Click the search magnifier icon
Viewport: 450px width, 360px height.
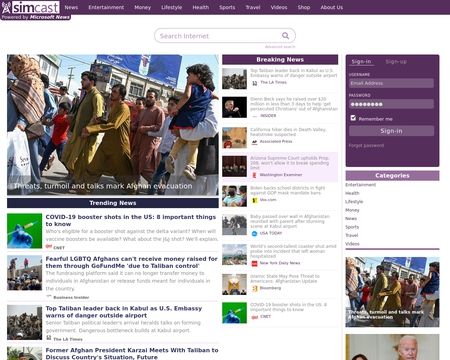[285, 36]
